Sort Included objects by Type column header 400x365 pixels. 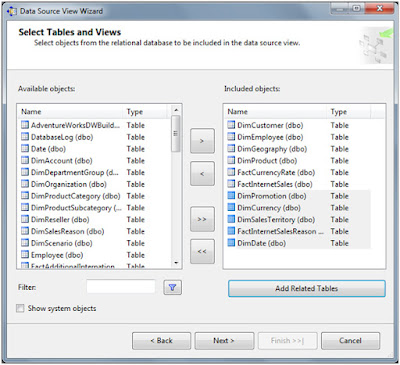tap(349, 112)
